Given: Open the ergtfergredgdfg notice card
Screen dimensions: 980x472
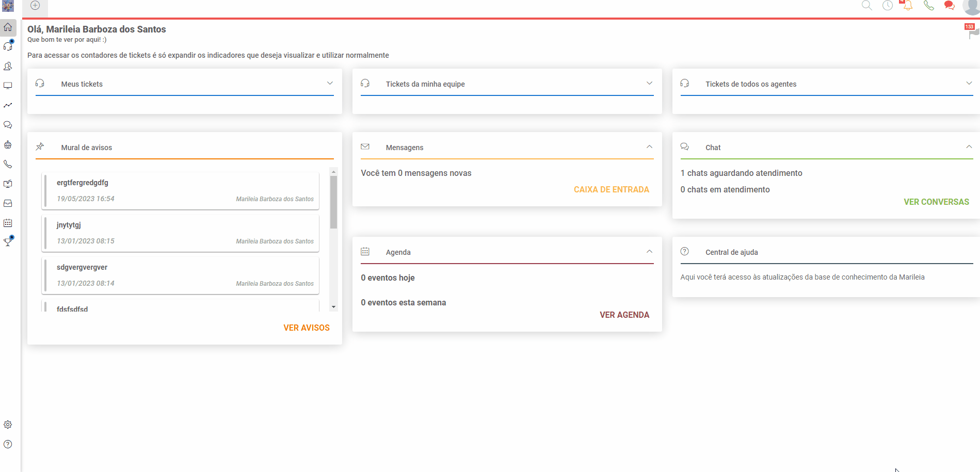Looking at the screenshot, I should click(180, 191).
